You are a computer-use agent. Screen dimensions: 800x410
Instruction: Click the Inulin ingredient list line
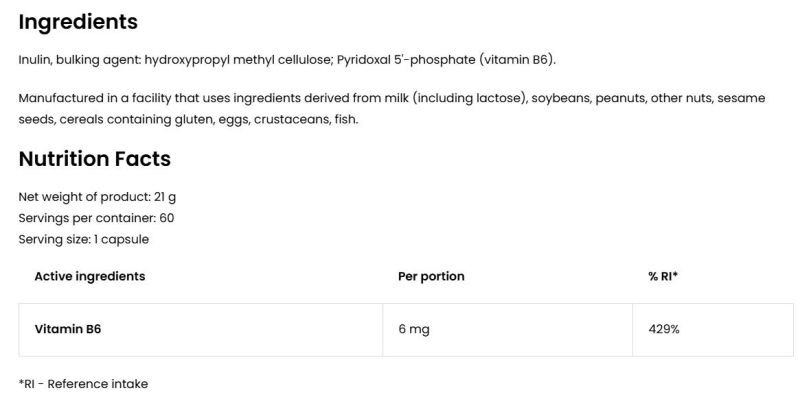click(287, 60)
